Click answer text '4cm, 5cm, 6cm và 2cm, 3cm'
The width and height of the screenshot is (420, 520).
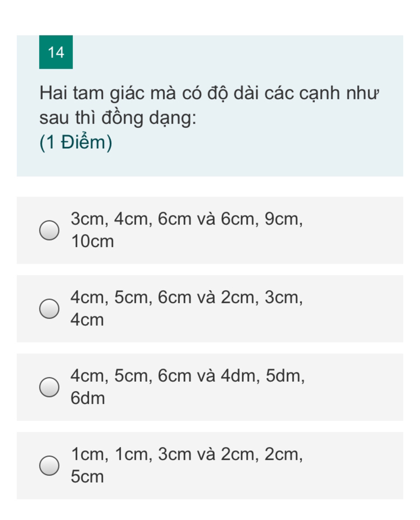(x=187, y=297)
